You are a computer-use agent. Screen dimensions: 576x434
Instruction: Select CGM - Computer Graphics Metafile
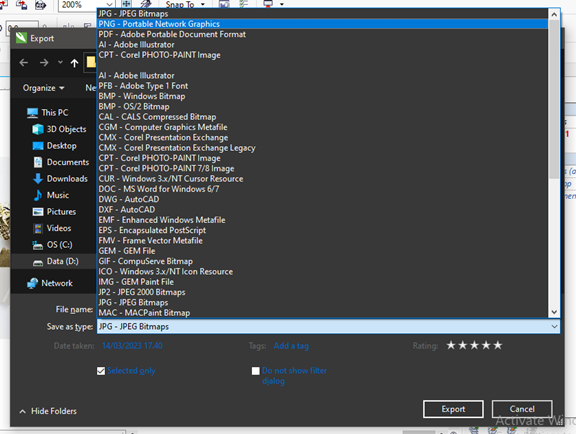[323, 127]
